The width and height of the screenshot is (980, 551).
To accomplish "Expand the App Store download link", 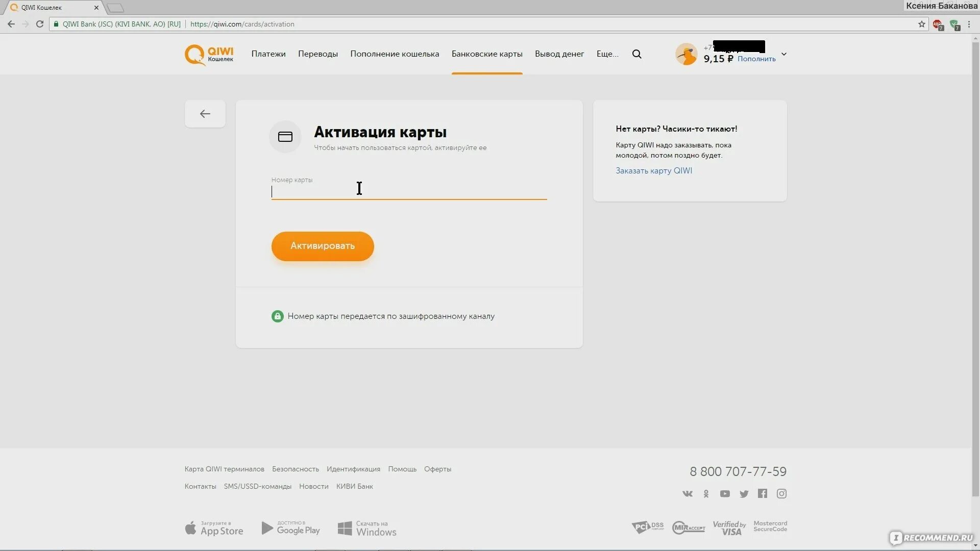I will pyautogui.click(x=213, y=528).
